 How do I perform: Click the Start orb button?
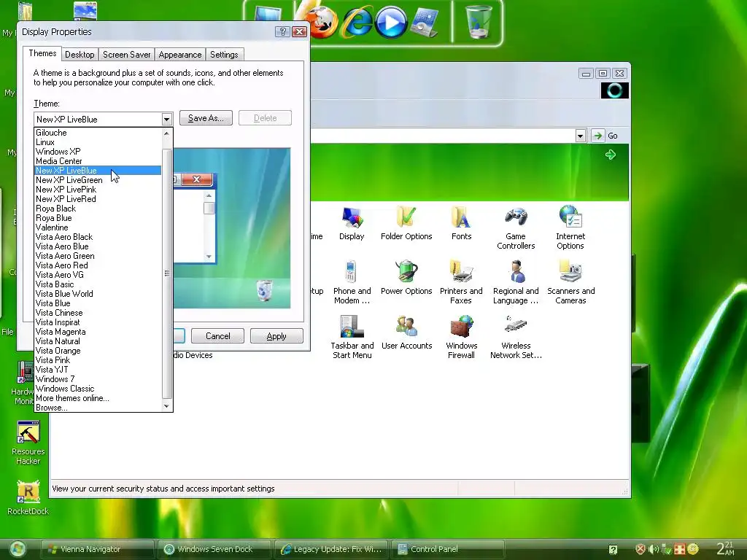(18, 549)
